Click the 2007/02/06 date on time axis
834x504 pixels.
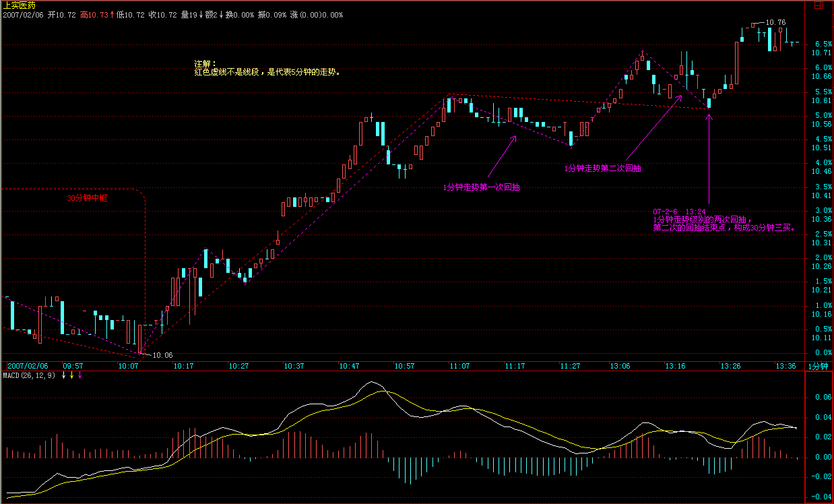28,366
